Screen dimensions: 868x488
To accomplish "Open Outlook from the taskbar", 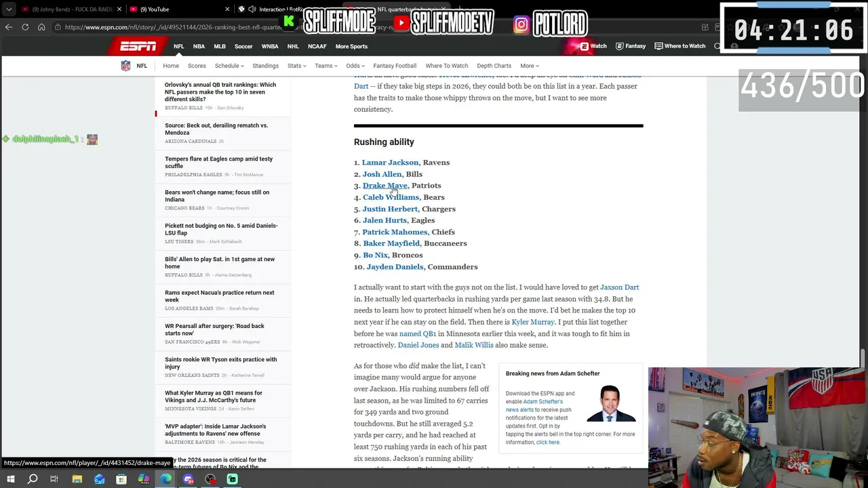I will [x=99, y=479].
